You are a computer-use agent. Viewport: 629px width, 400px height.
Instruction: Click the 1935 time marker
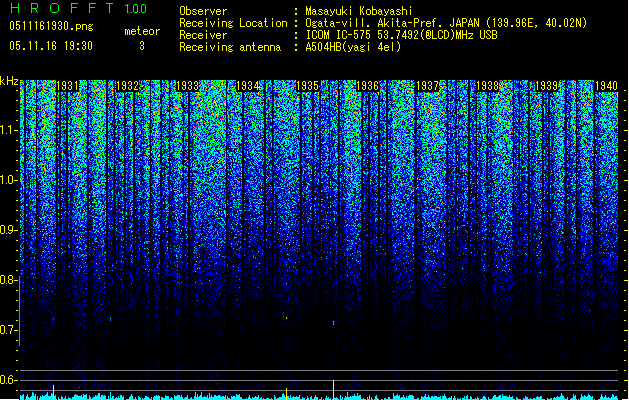(307, 86)
